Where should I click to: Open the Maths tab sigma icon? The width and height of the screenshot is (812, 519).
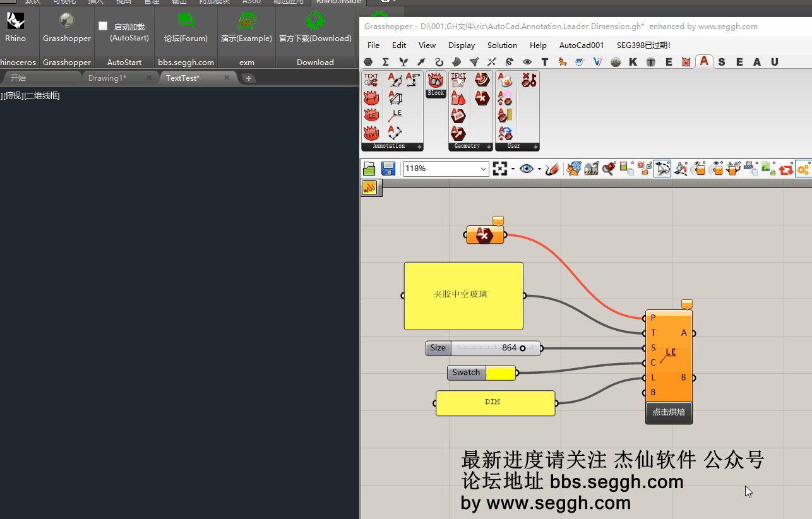pos(386,62)
